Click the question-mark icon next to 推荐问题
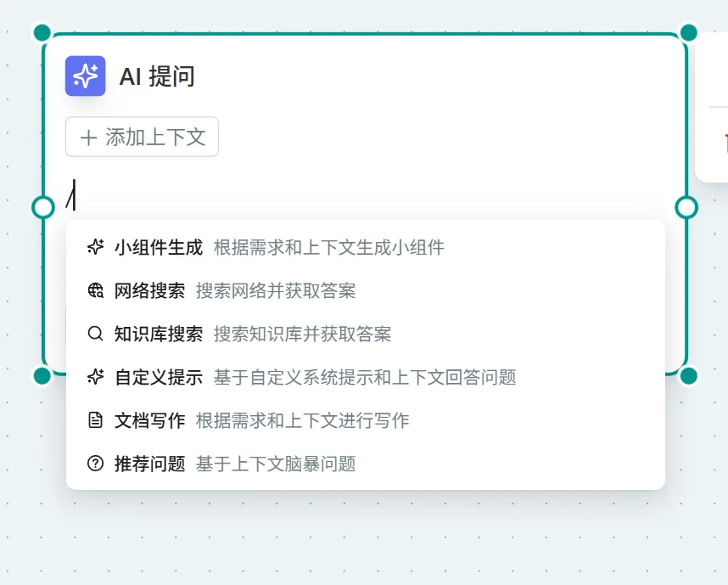Image resolution: width=728 pixels, height=585 pixels. [x=95, y=464]
